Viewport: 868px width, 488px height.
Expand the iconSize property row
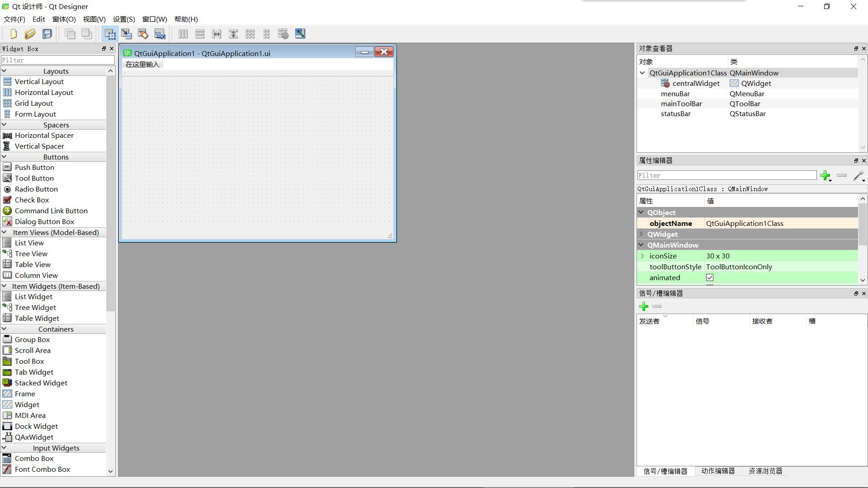click(x=642, y=256)
